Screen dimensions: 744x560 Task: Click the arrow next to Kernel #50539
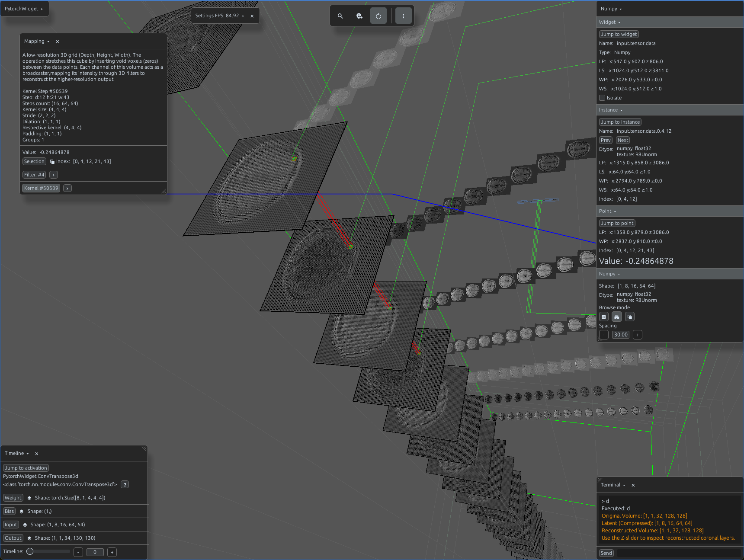click(x=67, y=188)
